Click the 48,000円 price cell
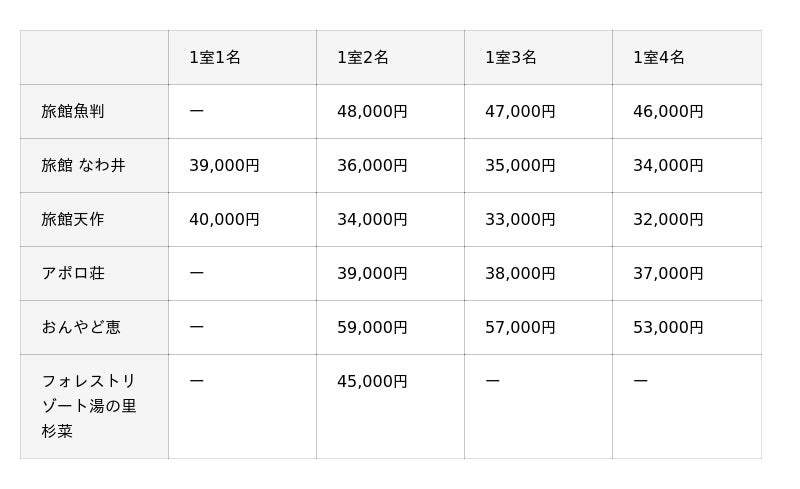Screen dimensions: 800x489 pyautogui.click(x=372, y=112)
